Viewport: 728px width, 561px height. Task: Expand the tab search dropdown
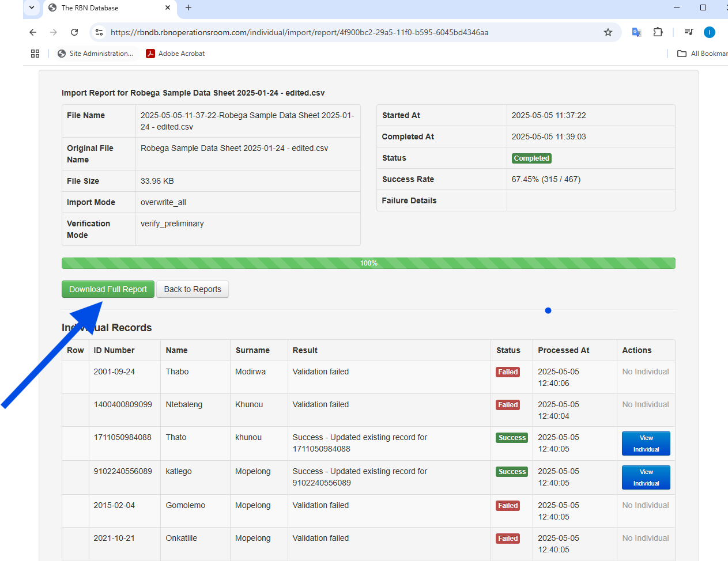pos(32,7)
